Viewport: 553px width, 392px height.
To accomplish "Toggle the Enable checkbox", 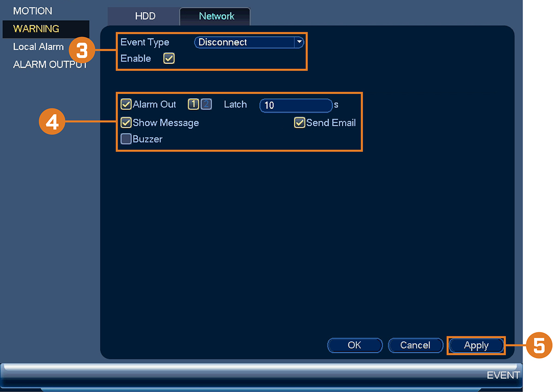I will click(169, 59).
